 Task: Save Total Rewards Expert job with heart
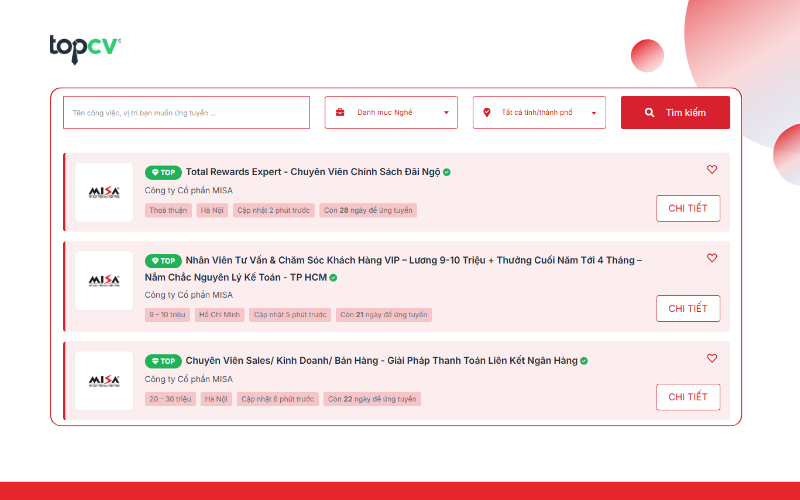click(712, 169)
